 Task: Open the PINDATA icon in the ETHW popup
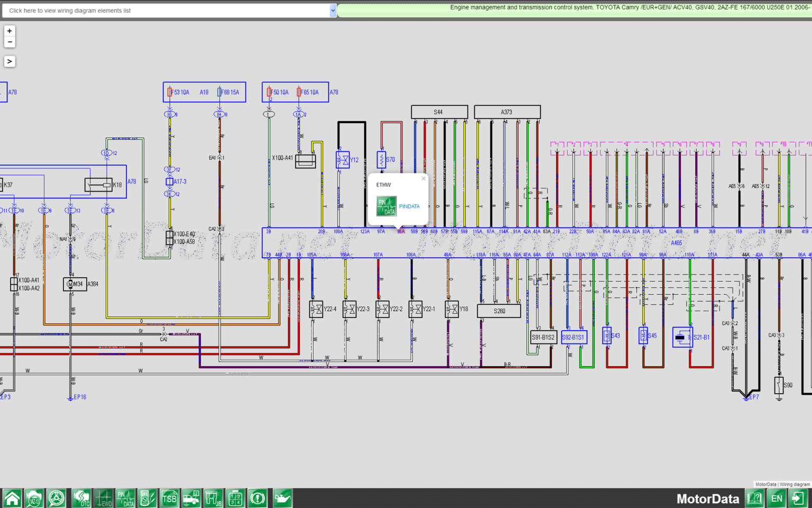(x=386, y=206)
